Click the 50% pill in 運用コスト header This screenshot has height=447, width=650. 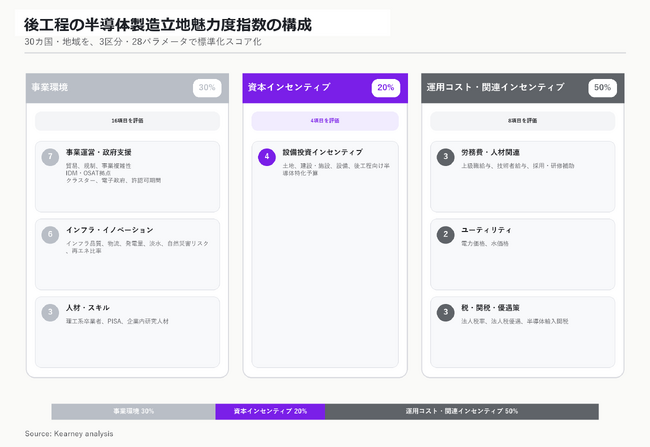[602, 88]
